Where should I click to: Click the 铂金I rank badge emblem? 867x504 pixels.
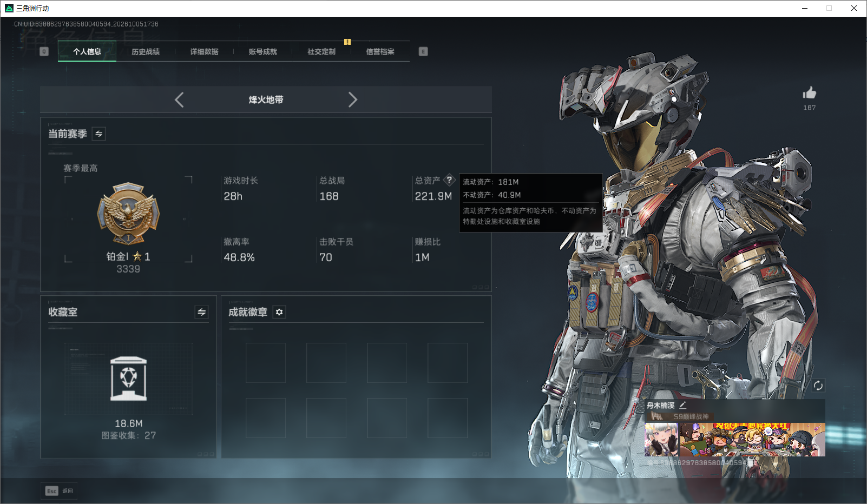click(128, 214)
